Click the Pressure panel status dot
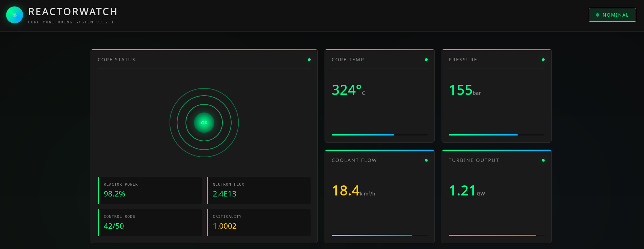This screenshot has width=644, height=249. pos(543,60)
